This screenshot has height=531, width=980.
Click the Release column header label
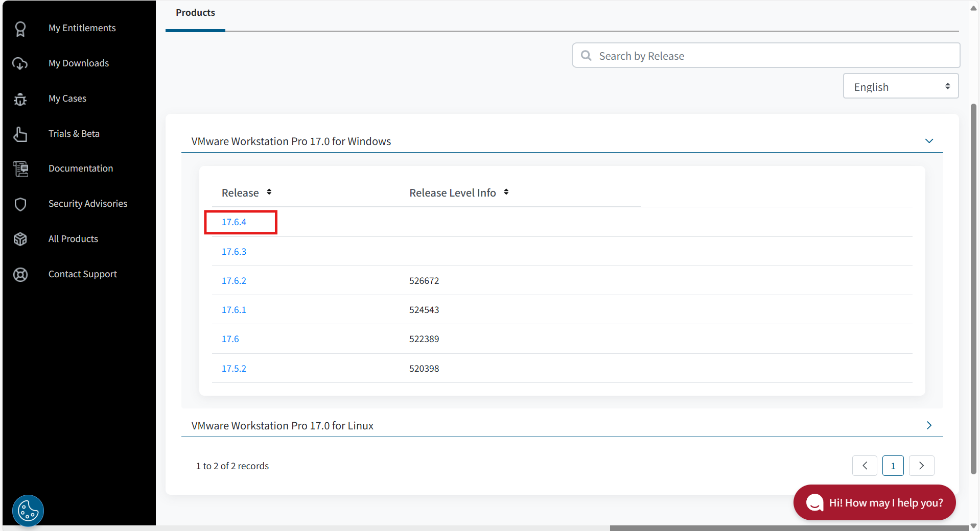pos(240,193)
